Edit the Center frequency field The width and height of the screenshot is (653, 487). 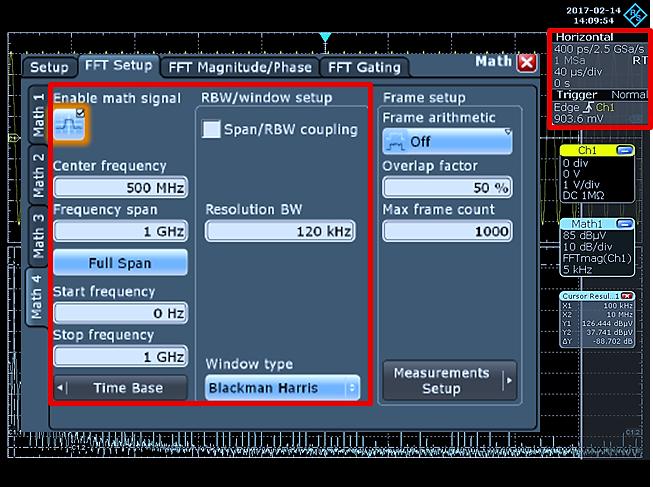(x=120, y=187)
